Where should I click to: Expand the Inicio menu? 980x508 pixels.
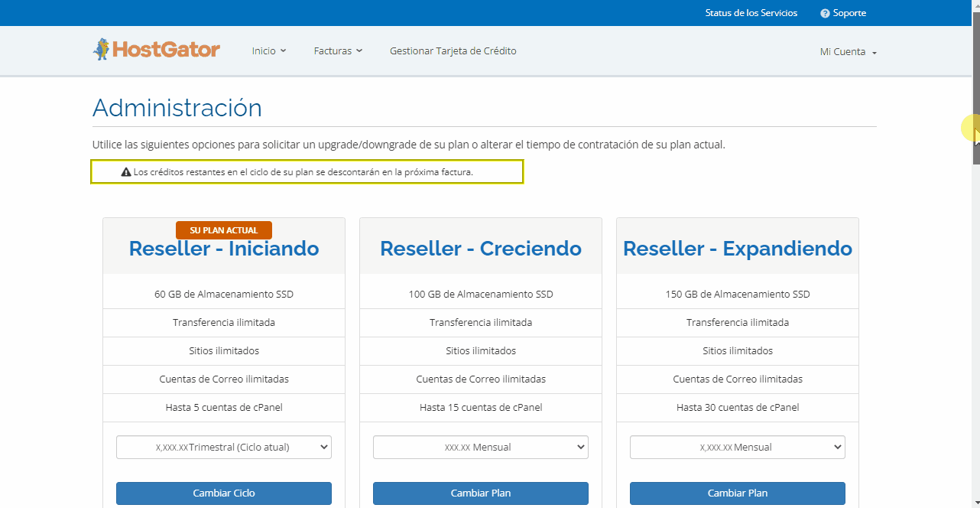pyautogui.click(x=269, y=51)
